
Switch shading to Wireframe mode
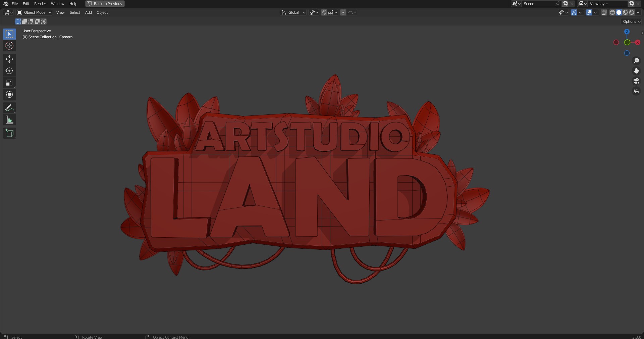click(x=612, y=12)
